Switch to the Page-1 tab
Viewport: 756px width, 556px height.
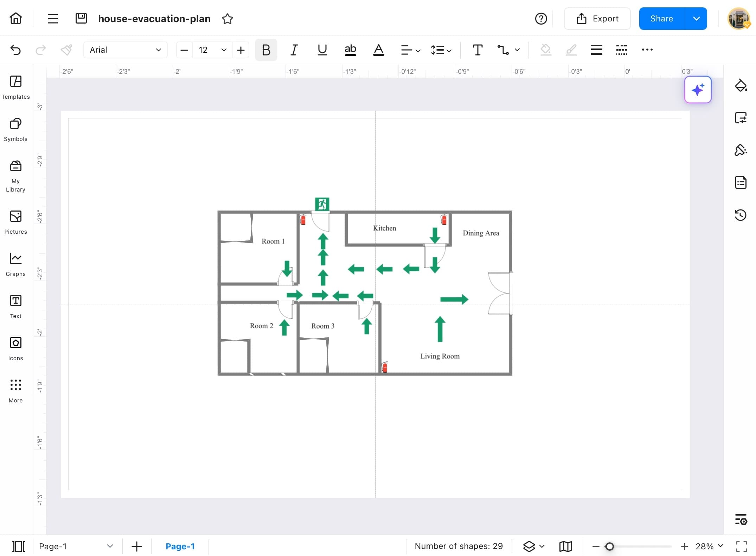pyautogui.click(x=180, y=546)
